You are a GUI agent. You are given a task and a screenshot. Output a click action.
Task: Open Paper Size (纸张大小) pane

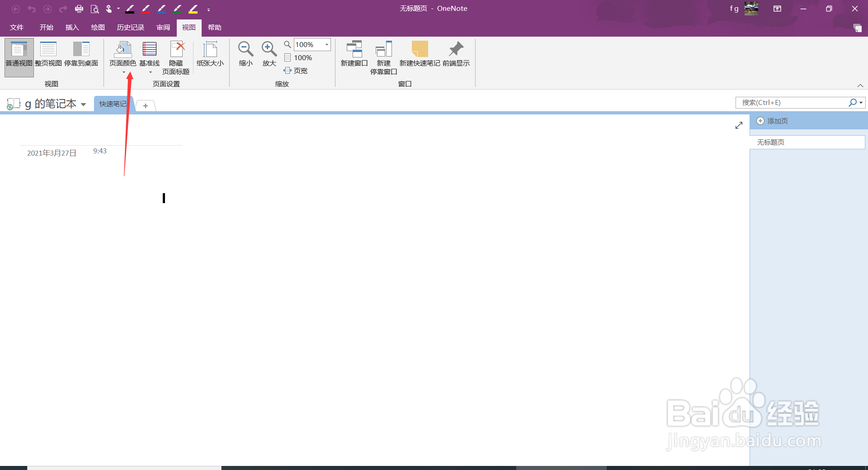click(x=210, y=54)
